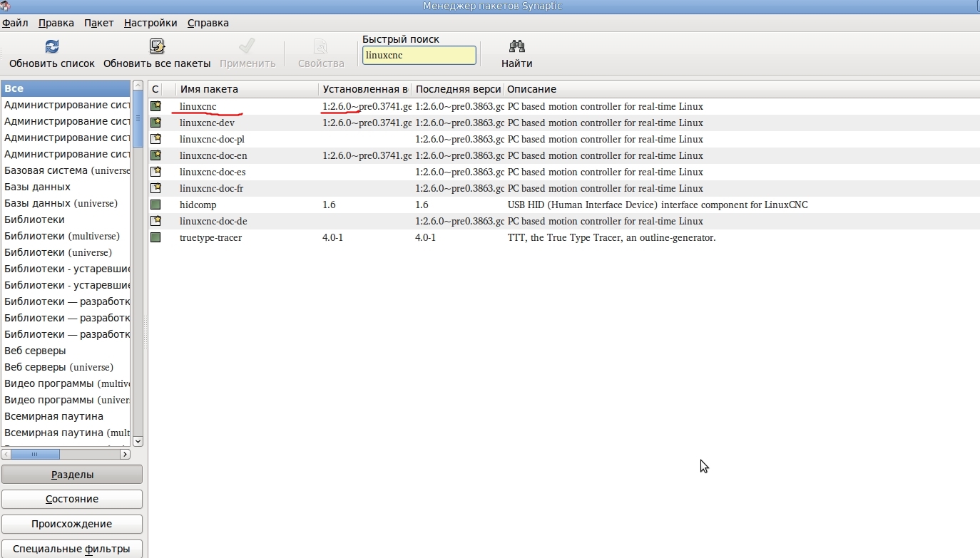The image size is (980, 558).
Task: Open the Пакет menu
Action: point(99,23)
